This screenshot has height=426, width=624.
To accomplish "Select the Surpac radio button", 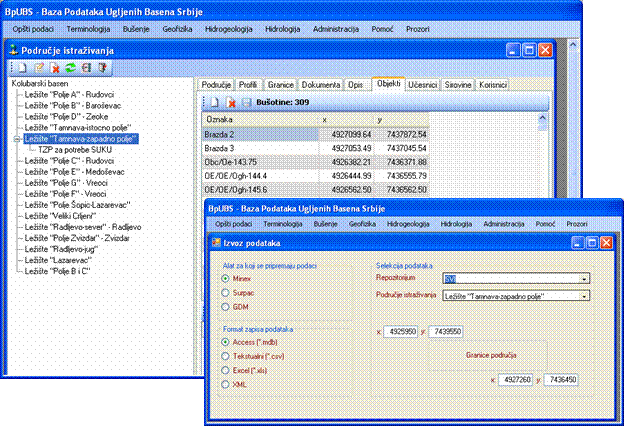I will click(x=224, y=294).
